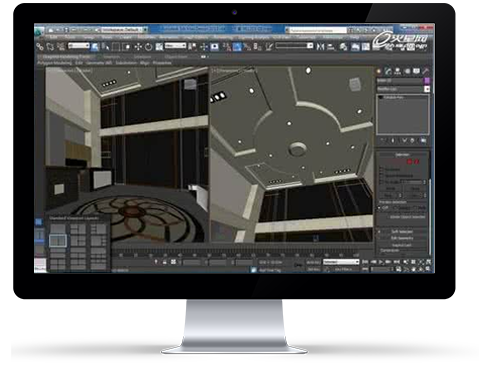Open the Graphite Modeling Tools tab
The height and width of the screenshot is (365, 479).
[63, 57]
